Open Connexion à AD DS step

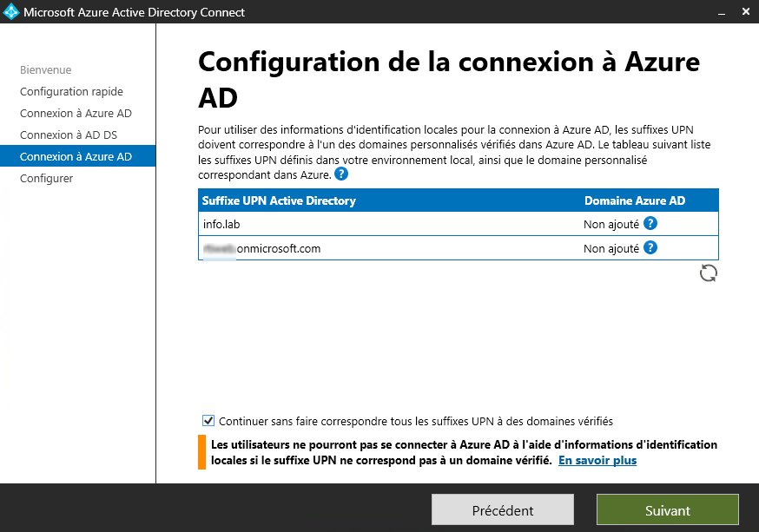pyautogui.click(x=69, y=135)
